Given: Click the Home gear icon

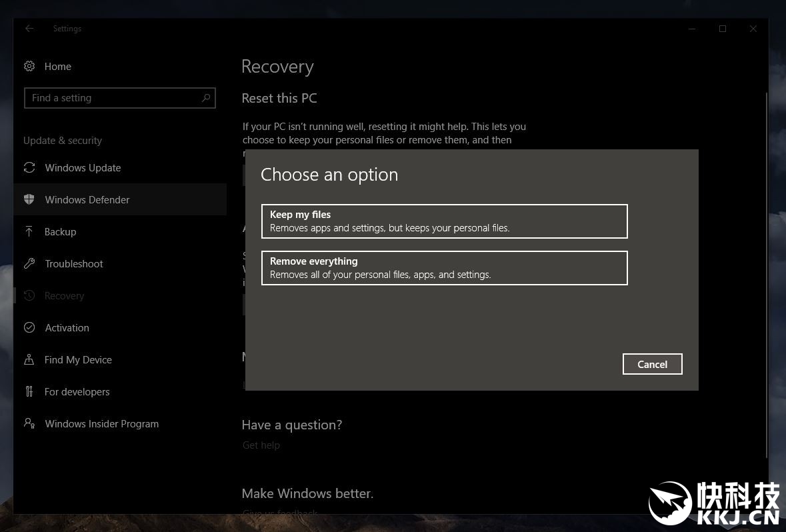Looking at the screenshot, I should pos(29,66).
